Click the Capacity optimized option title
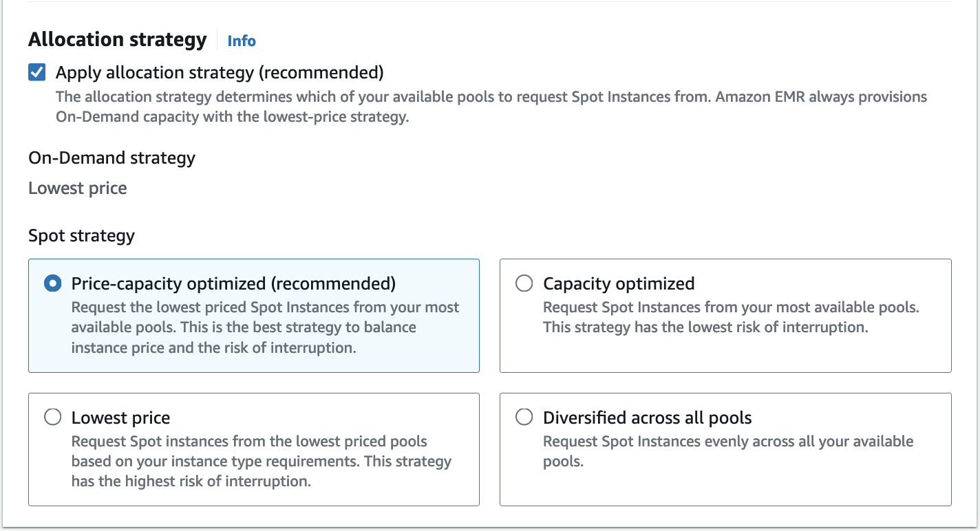980x531 pixels. [x=619, y=283]
